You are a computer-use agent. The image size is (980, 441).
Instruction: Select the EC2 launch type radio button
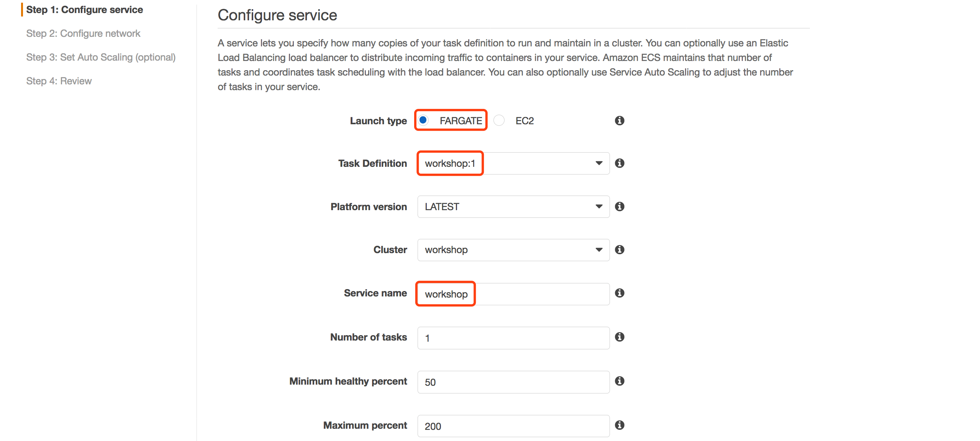499,120
